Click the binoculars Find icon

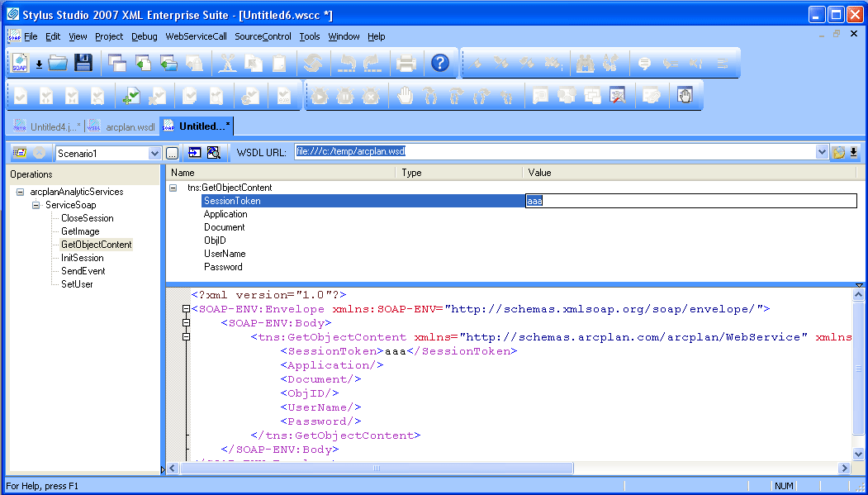[586, 63]
